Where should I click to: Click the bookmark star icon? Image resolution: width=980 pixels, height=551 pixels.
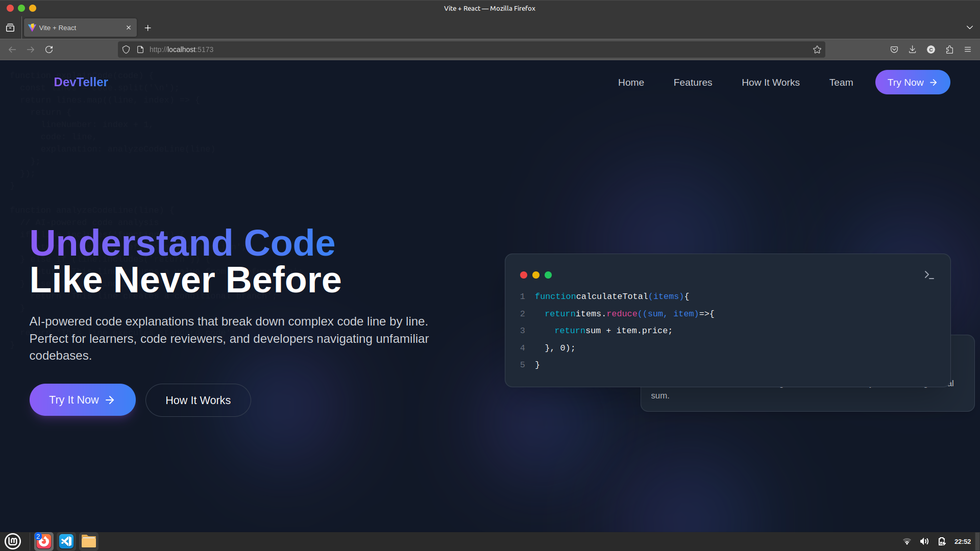tap(817, 49)
